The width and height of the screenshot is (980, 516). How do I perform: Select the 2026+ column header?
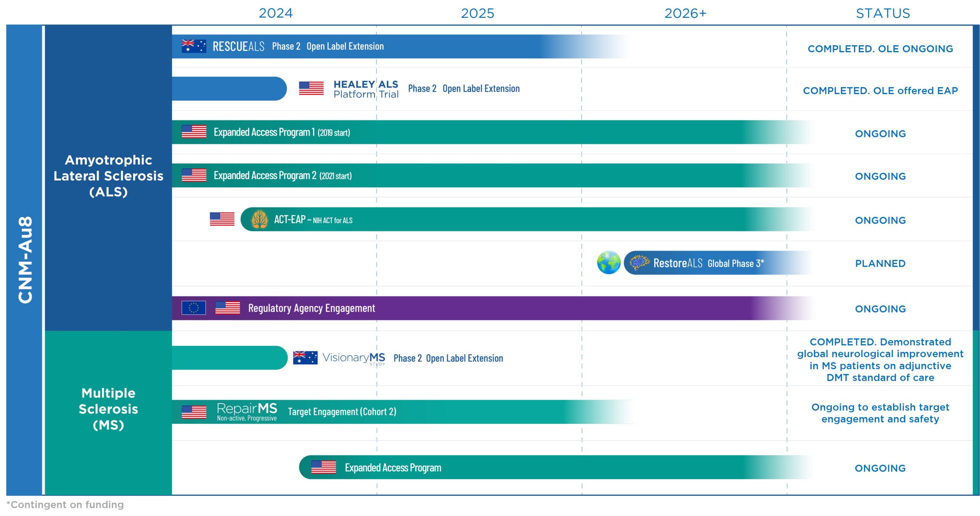click(x=685, y=13)
